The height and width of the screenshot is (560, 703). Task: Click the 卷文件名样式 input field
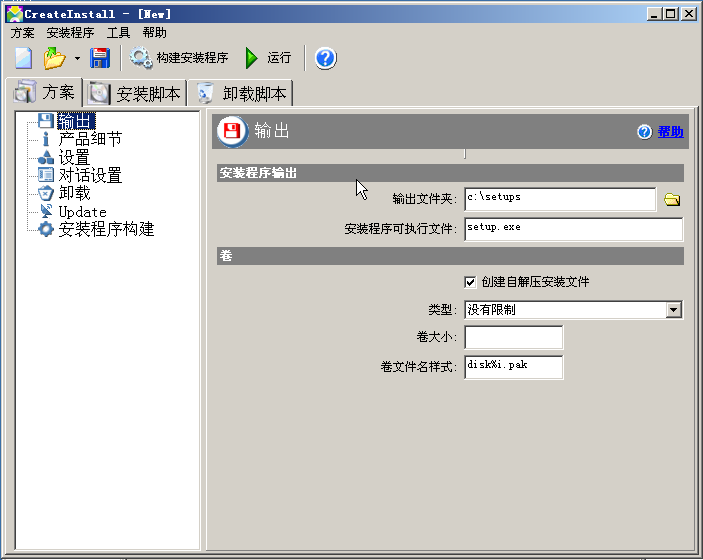514,367
